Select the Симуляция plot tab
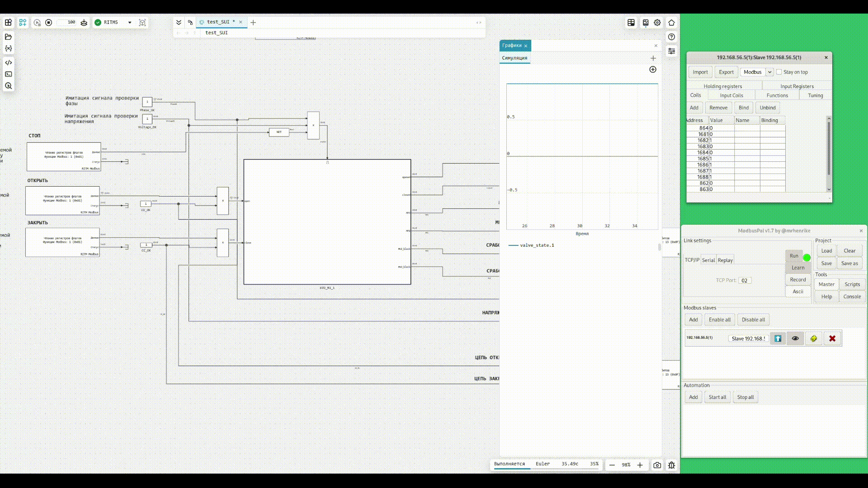This screenshot has height=488, width=868. (x=514, y=58)
